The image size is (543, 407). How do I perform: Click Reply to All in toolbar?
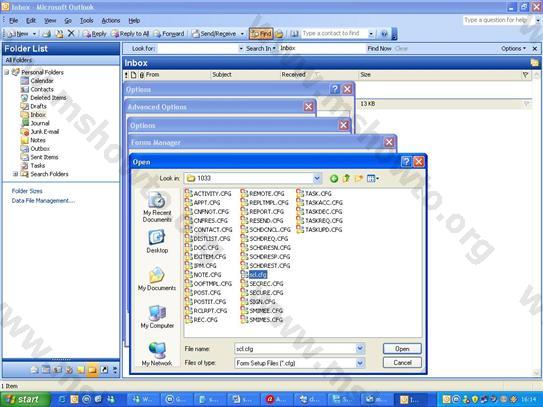(130, 34)
